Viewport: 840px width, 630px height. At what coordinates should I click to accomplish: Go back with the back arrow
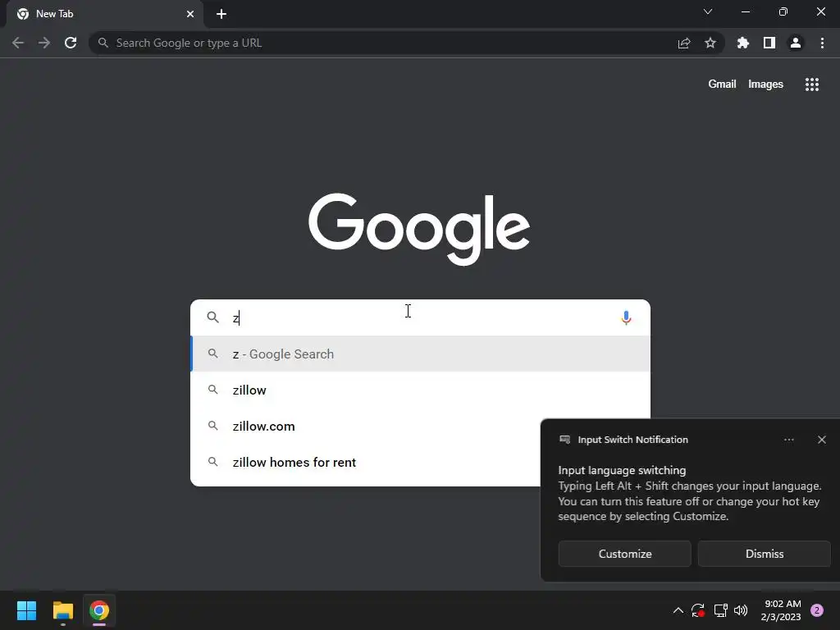point(18,43)
